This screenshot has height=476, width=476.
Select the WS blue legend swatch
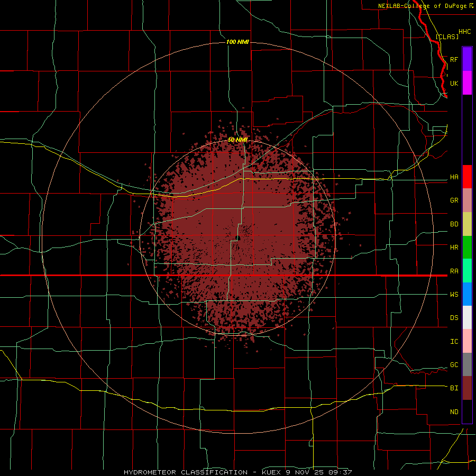tap(467, 294)
